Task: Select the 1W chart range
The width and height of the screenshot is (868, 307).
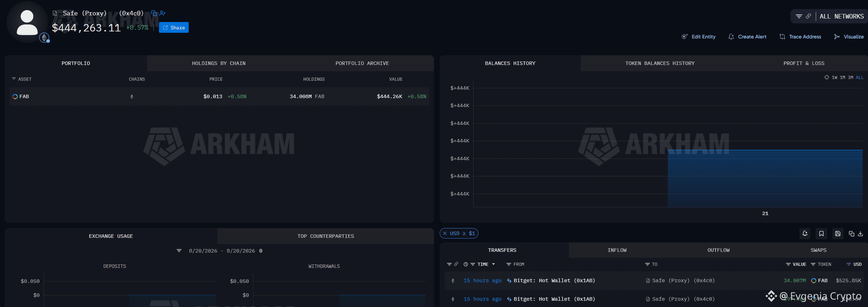Action: pyautogui.click(x=835, y=77)
